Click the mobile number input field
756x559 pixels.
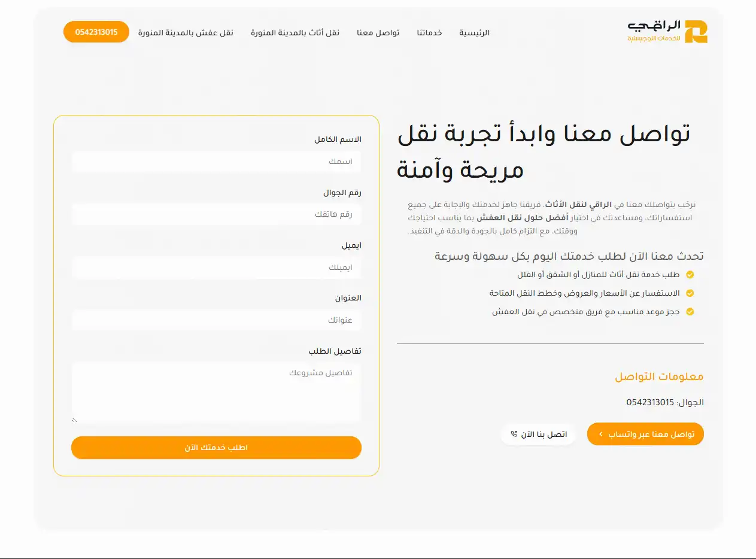point(216,214)
